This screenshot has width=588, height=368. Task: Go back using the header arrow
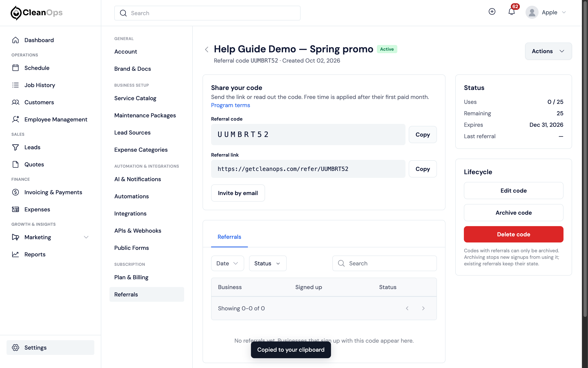pyautogui.click(x=207, y=49)
